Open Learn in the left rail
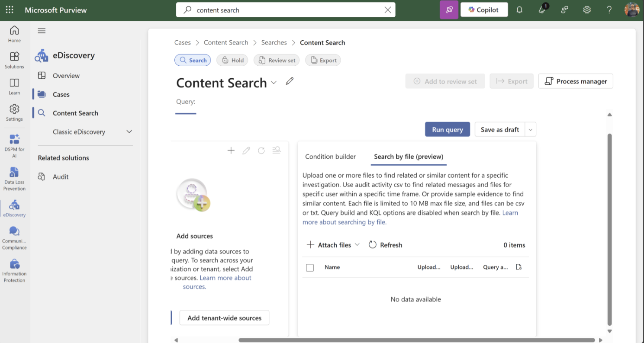This screenshot has height=343, width=644. [x=14, y=87]
